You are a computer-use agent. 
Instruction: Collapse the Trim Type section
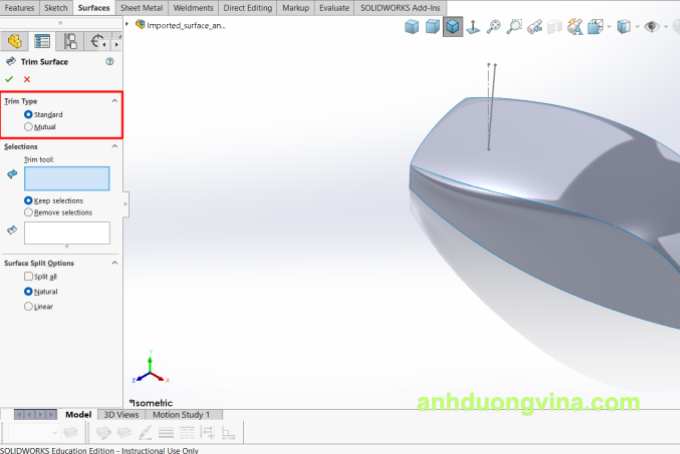[x=114, y=101]
